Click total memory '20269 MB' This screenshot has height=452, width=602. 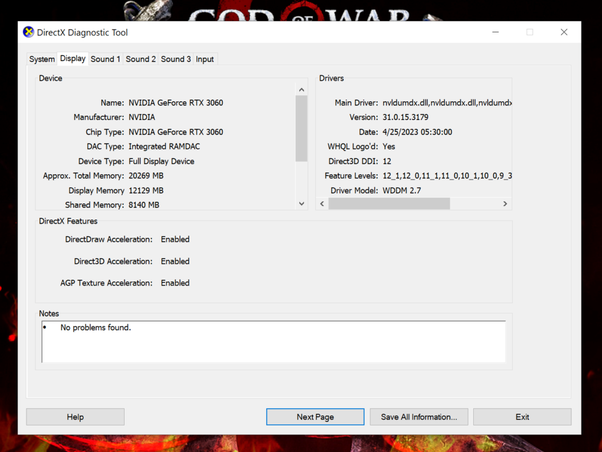click(x=146, y=176)
